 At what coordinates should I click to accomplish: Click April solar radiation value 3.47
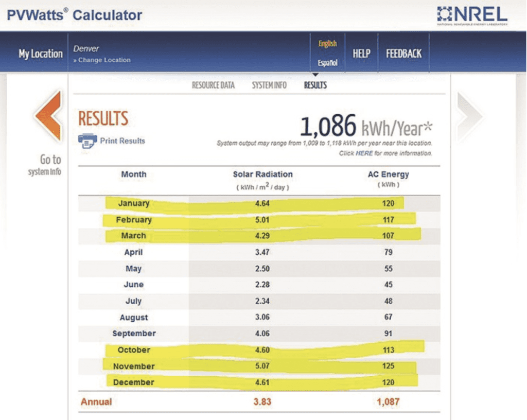[x=262, y=252]
